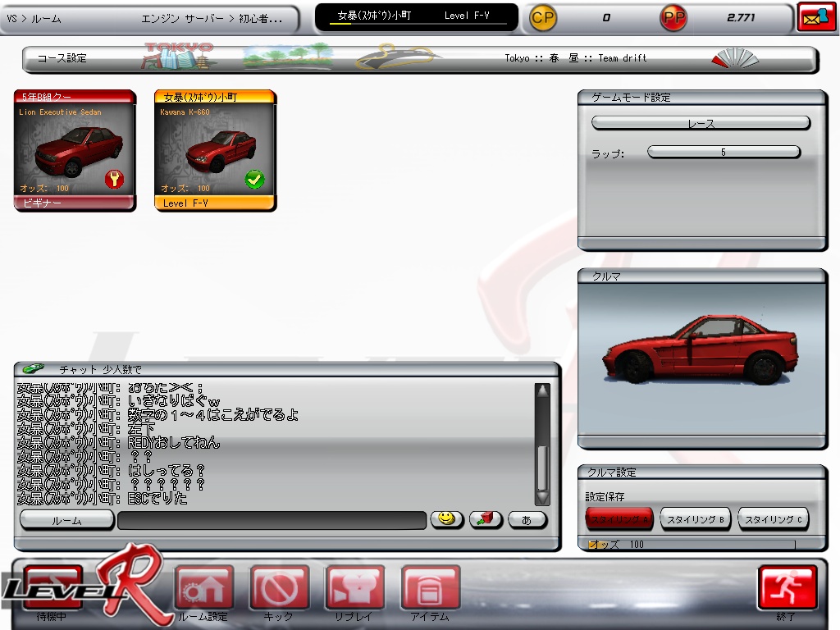This screenshot has height=630, width=840.
Task: Click the CP coin icon
Action: [543, 18]
